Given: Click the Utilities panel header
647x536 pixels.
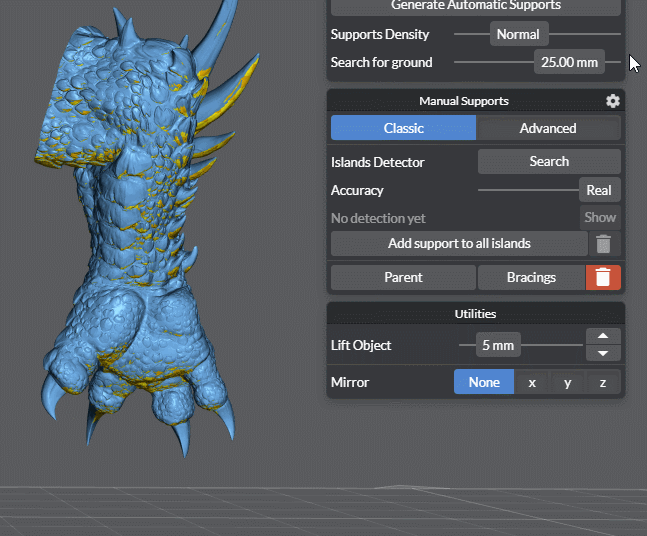Looking at the screenshot, I should coord(476,314).
